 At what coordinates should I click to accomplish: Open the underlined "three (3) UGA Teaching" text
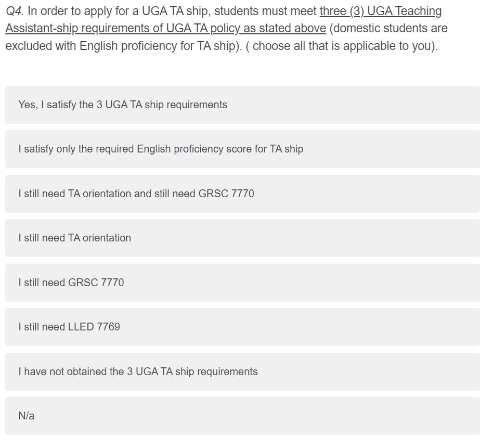(x=381, y=11)
